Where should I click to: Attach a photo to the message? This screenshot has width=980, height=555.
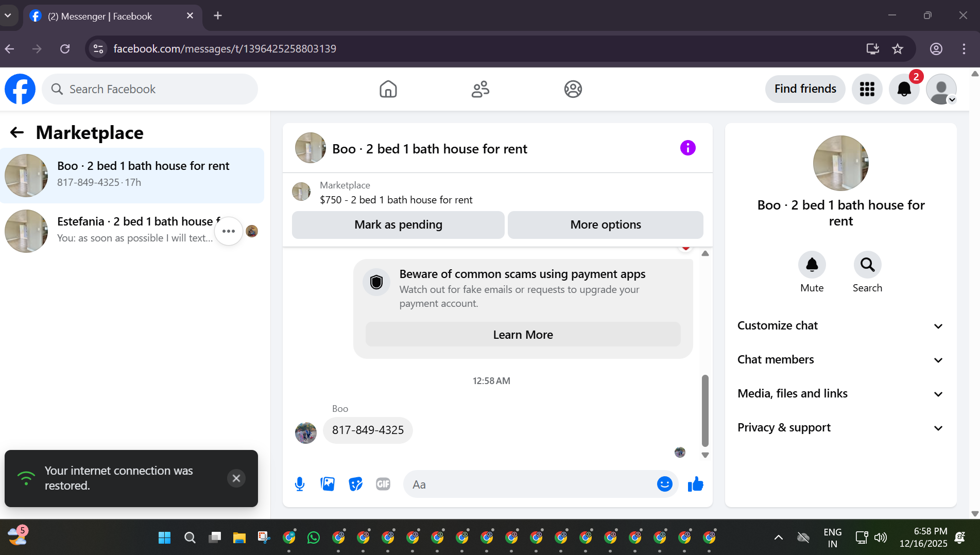(x=328, y=484)
